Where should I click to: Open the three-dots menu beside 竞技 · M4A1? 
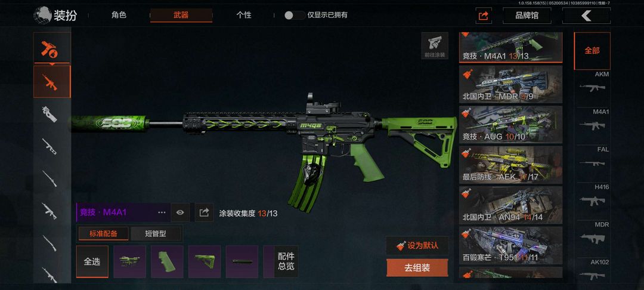coord(162,212)
